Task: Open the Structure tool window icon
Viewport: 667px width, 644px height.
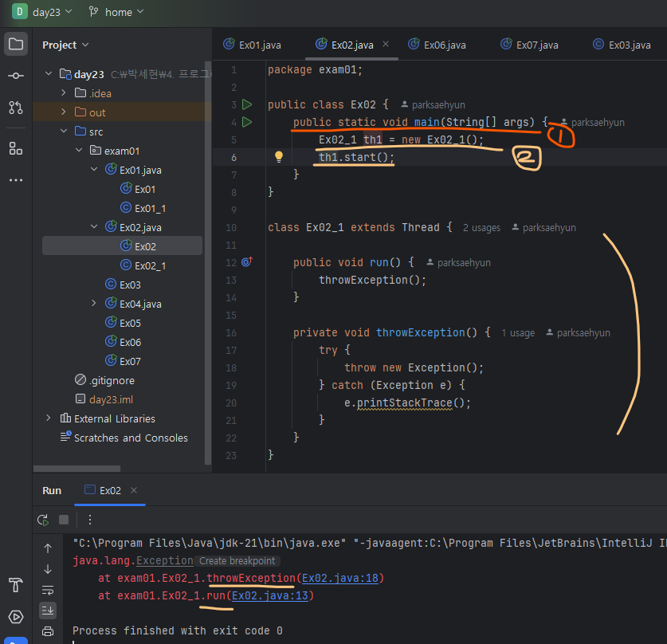Action: tap(15, 148)
